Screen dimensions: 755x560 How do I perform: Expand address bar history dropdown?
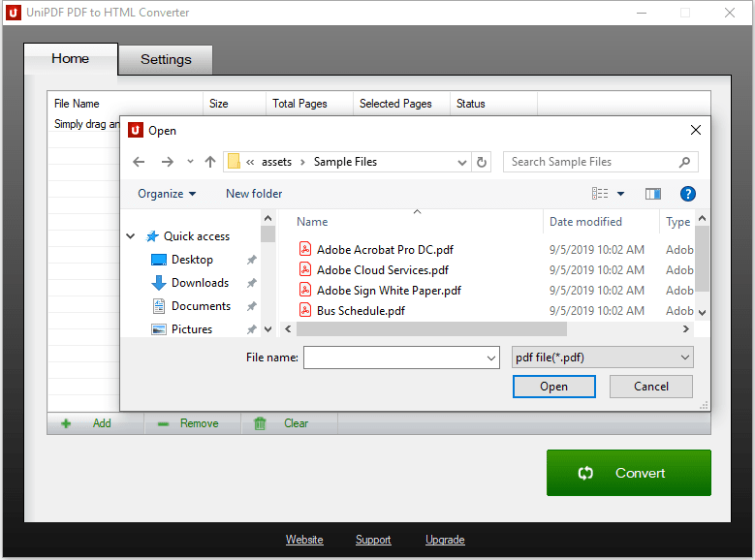tap(461, 162)
